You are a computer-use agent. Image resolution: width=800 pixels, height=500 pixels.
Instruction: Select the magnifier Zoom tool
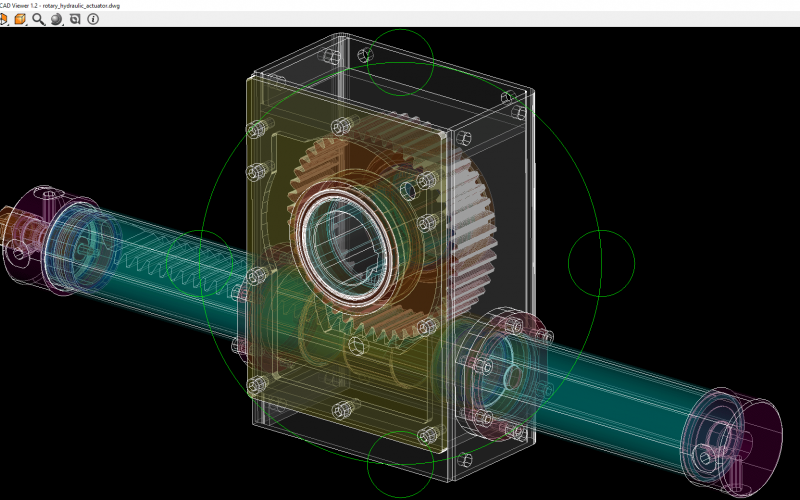click(38, 19)
